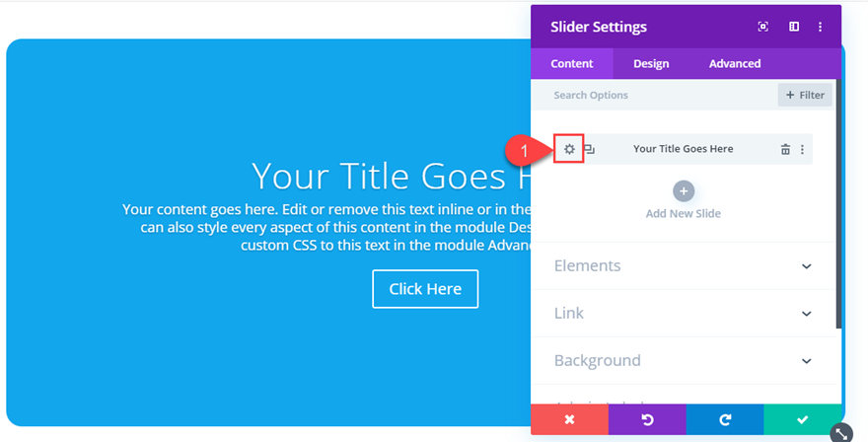This screenshot has width=868, height=442.
Task: Open slide settings gear icon
Action: coord(569,149)
